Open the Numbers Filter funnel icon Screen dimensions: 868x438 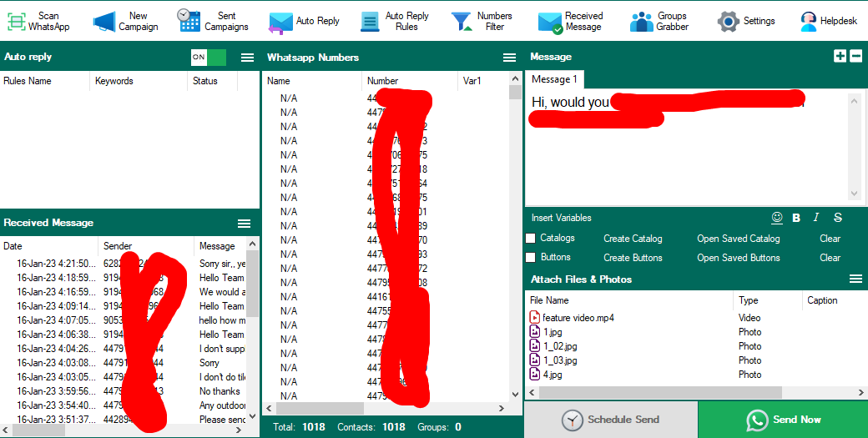tap(461, 22)
